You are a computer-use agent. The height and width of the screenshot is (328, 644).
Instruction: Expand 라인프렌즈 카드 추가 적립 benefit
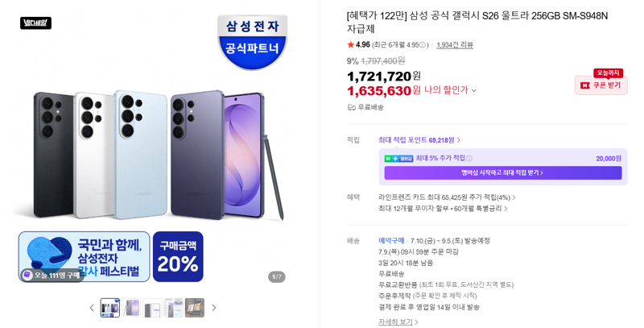pos(447,197)
